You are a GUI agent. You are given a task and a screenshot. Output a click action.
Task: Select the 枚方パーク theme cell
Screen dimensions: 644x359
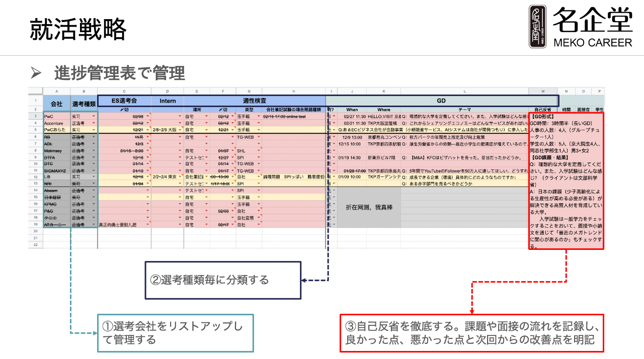464,137
